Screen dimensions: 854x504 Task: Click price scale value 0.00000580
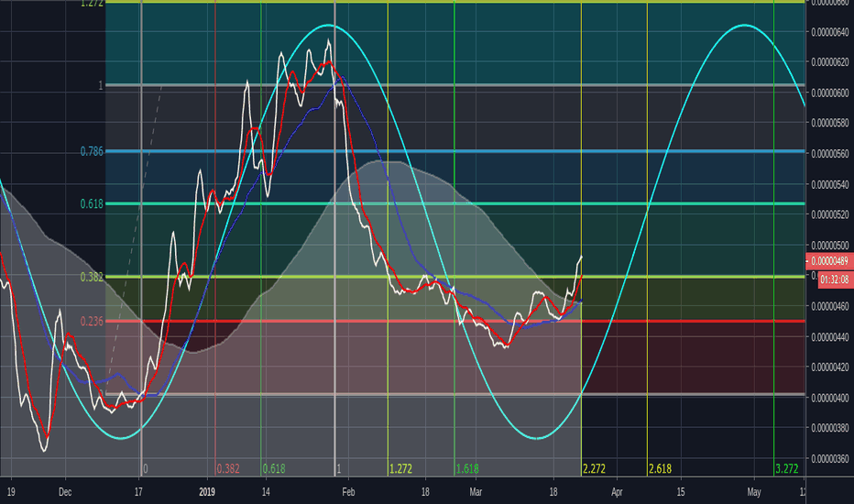830,123
